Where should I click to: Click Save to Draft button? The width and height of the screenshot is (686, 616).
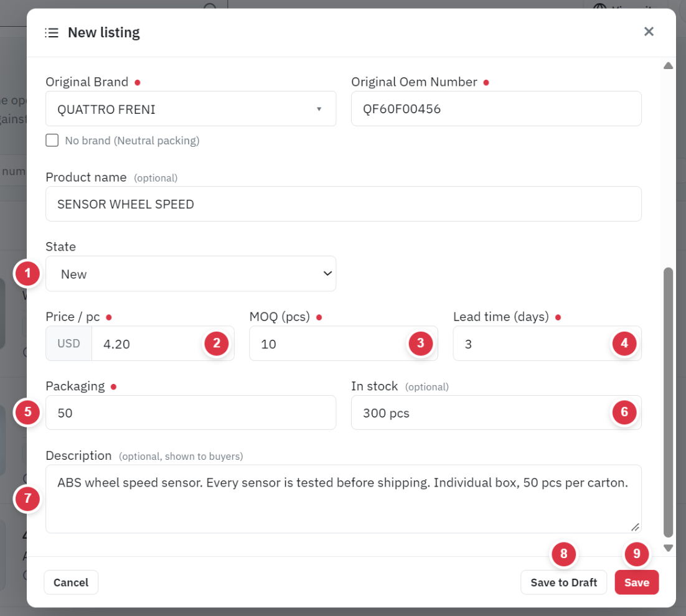click(563, 582)
